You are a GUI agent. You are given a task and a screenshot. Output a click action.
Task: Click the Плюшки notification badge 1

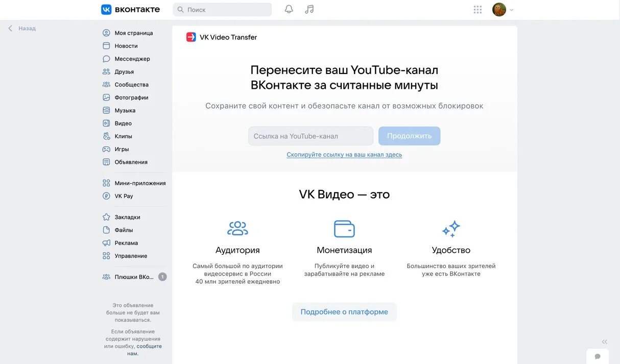point(162,277)
